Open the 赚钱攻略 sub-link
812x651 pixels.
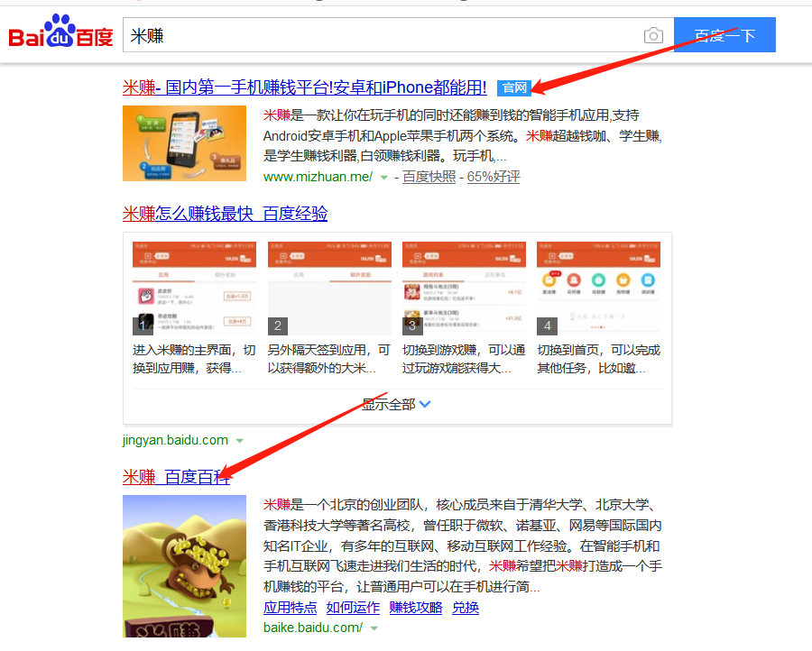pyautogui.click(x=416, y=607)
